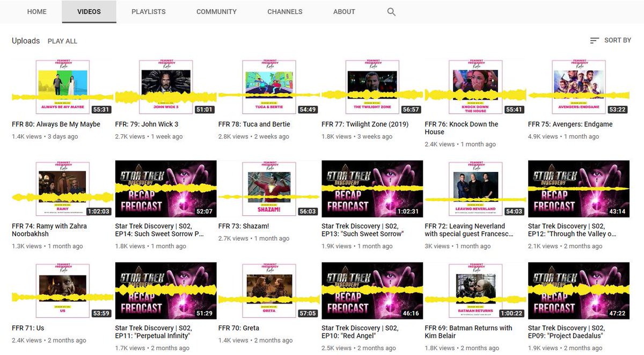Open the channel search magnifier icon
Image resolution: width=644 pixels, height=355 pixels.
pyautogui.click(x=391, y=12)
